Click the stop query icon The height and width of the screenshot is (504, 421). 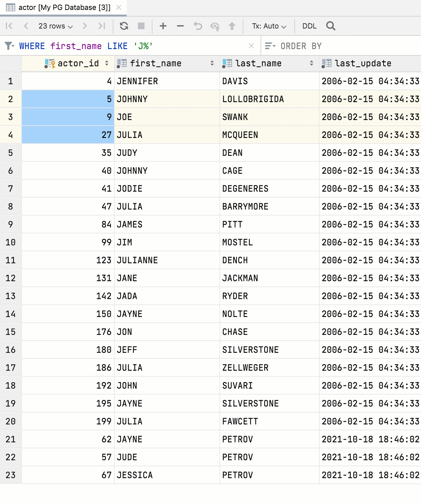point(141,26)
